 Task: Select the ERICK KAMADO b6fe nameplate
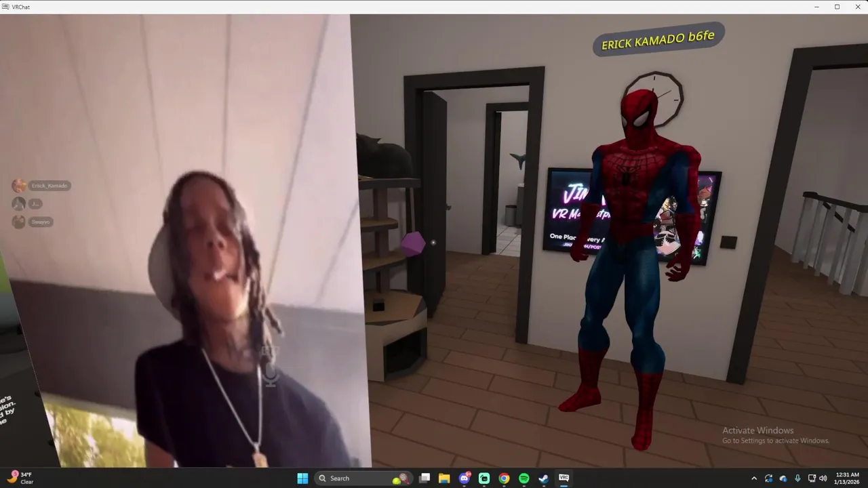click(658, 39)
